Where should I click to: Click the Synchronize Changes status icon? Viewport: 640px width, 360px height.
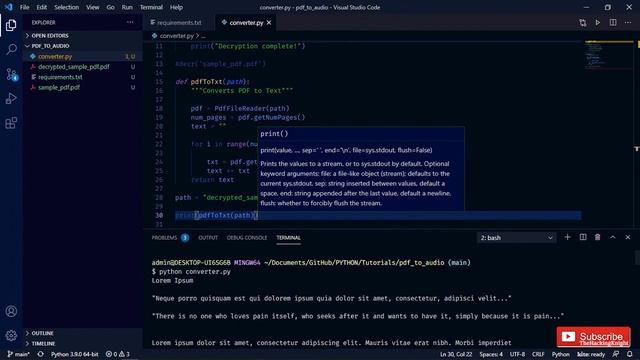[x=40, y=354]
